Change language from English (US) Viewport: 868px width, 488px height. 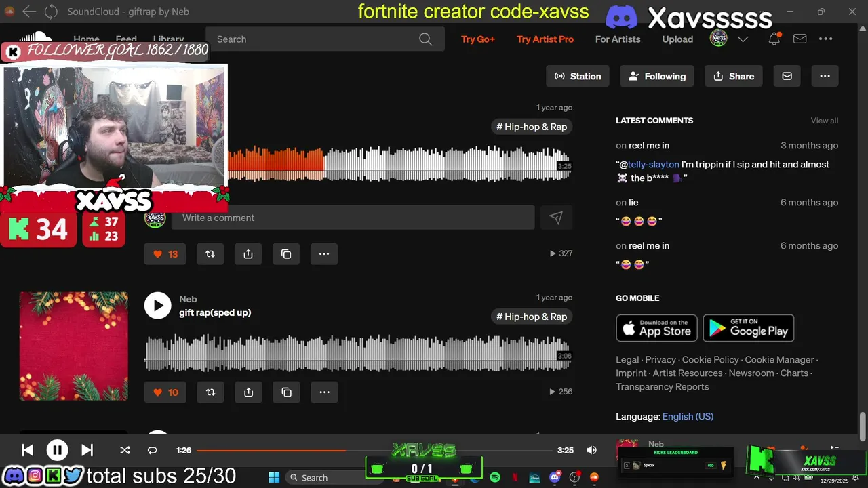(x=688, y=416)
